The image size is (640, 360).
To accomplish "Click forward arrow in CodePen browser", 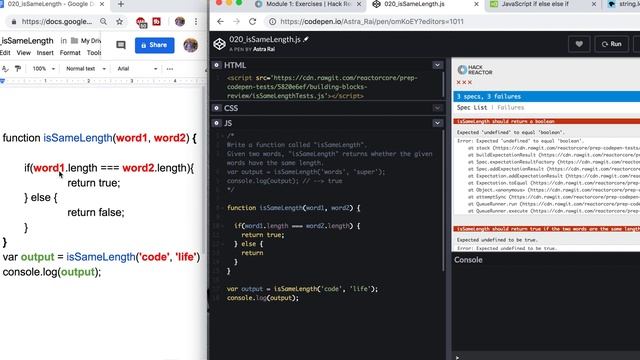I will point(236,22).
